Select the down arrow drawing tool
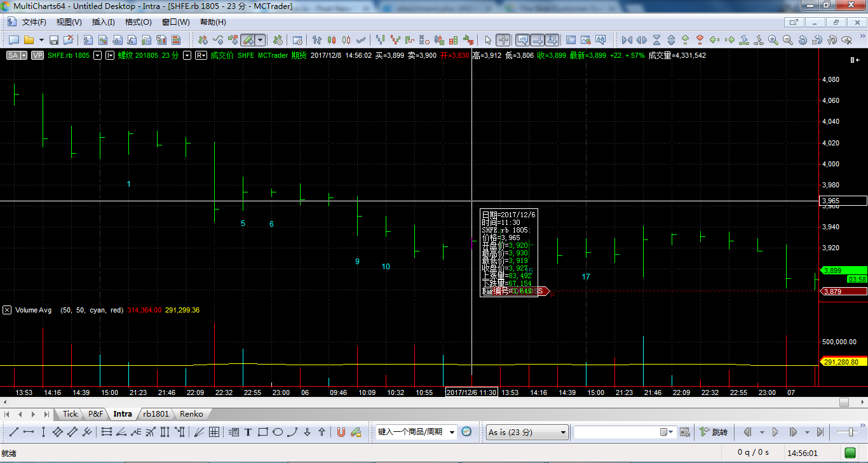Image resolution: width=868 pixels, height=463 pixels. (307, 433)
